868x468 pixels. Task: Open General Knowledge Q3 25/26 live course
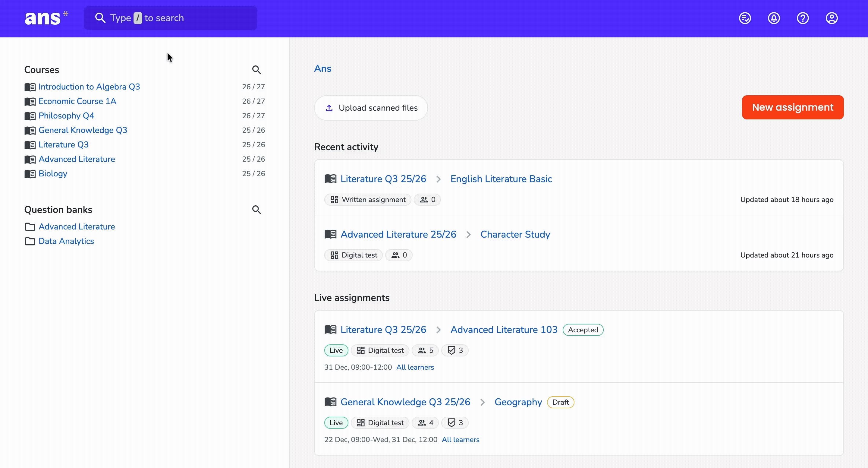[405, 402]
